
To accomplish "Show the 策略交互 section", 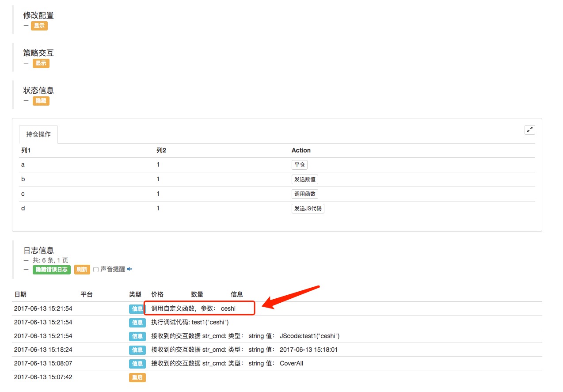I will coord(41,63).
